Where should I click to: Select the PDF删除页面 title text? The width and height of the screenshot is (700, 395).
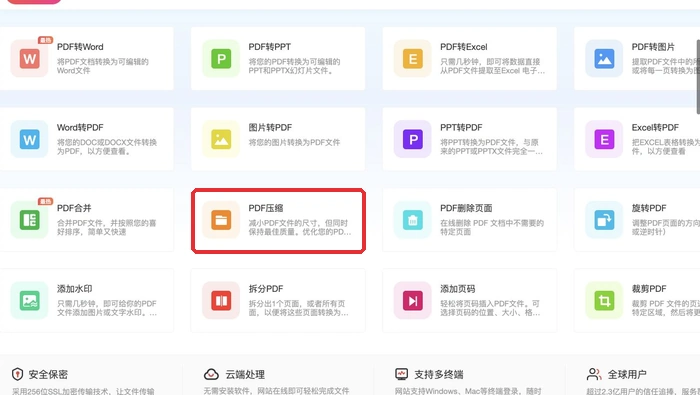click(x=466, y=208)
